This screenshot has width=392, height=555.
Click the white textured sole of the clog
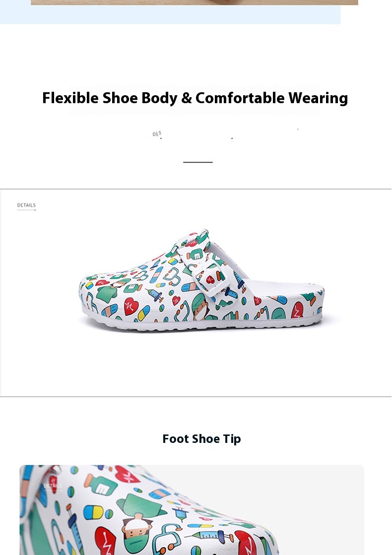coord(198,325)
